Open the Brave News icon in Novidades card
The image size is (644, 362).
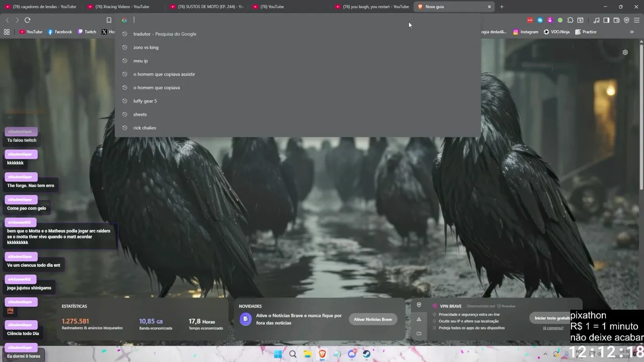pyautogui.click(x=246, y=319)
